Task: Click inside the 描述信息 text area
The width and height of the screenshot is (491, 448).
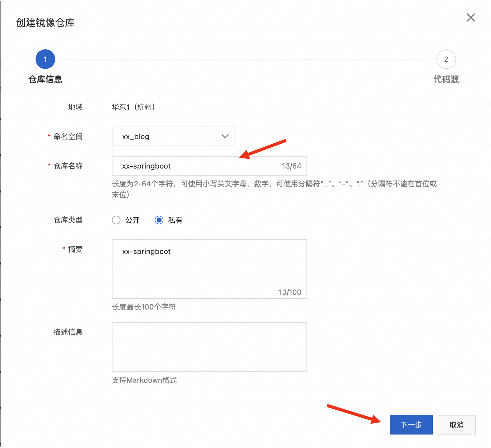Action: tap(209, 347)
